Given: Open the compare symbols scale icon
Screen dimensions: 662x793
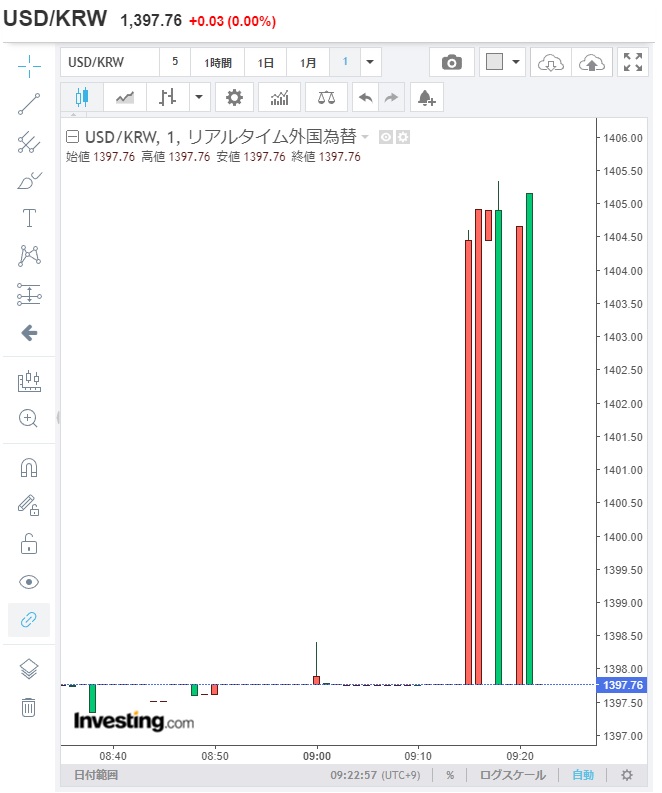Looking at the screenshot, I should coord(326,97).
